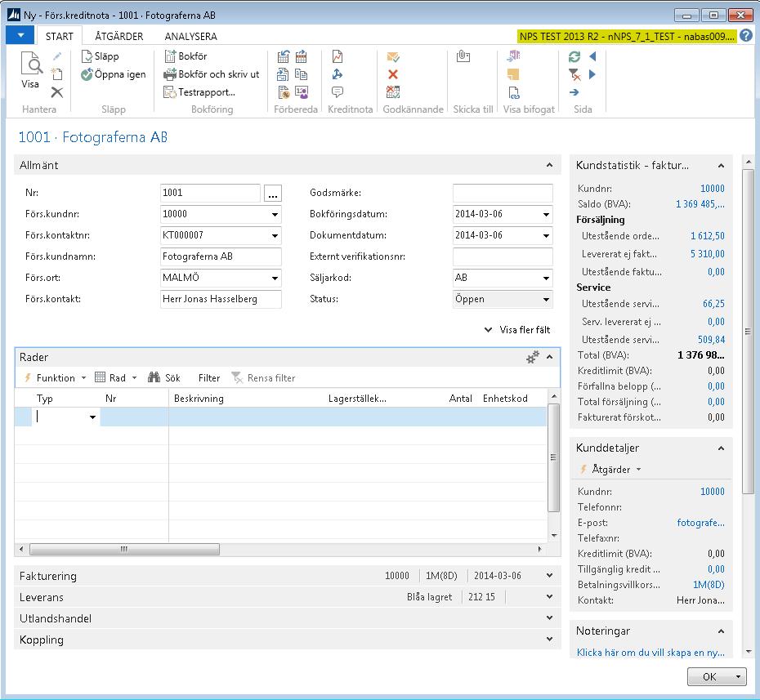Image resolution: width=760 pixels, height=700 pixels.
Task: Open the Bokföringsdatum date dropdown
Action: [546, 214]
